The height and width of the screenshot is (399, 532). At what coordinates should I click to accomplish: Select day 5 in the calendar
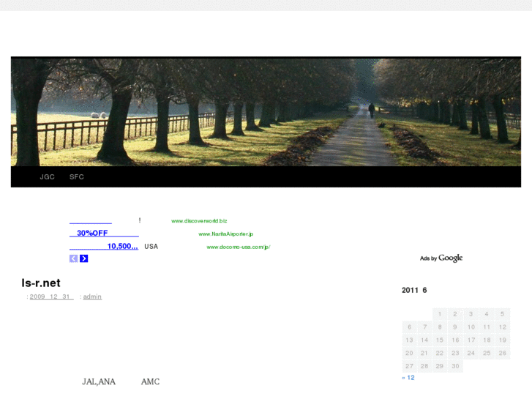[503, 314]
